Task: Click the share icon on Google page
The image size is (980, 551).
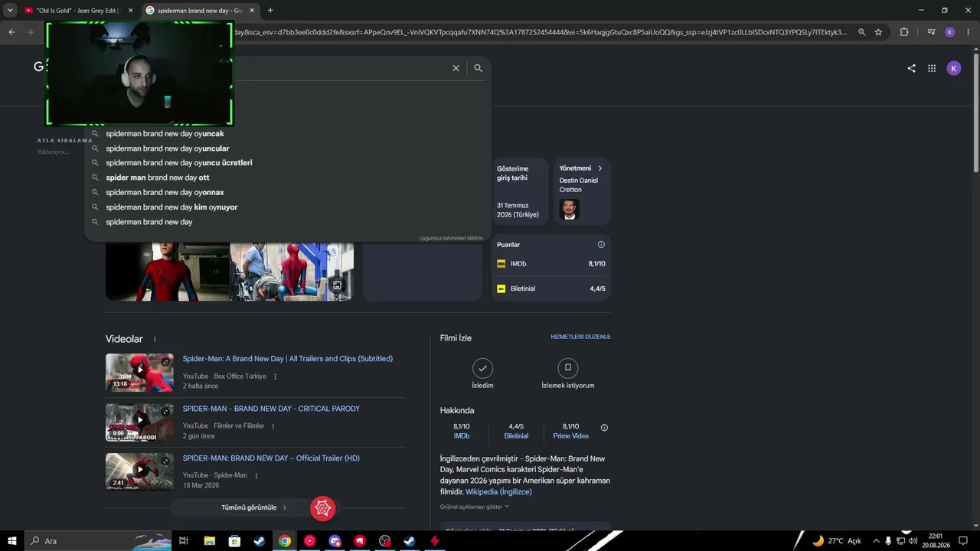Action: 911,68
